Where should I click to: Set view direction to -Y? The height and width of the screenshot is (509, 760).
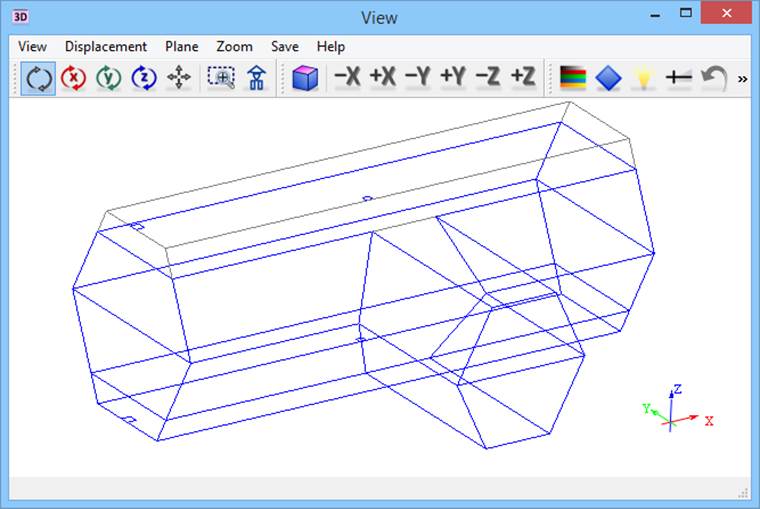click(417, 77)
